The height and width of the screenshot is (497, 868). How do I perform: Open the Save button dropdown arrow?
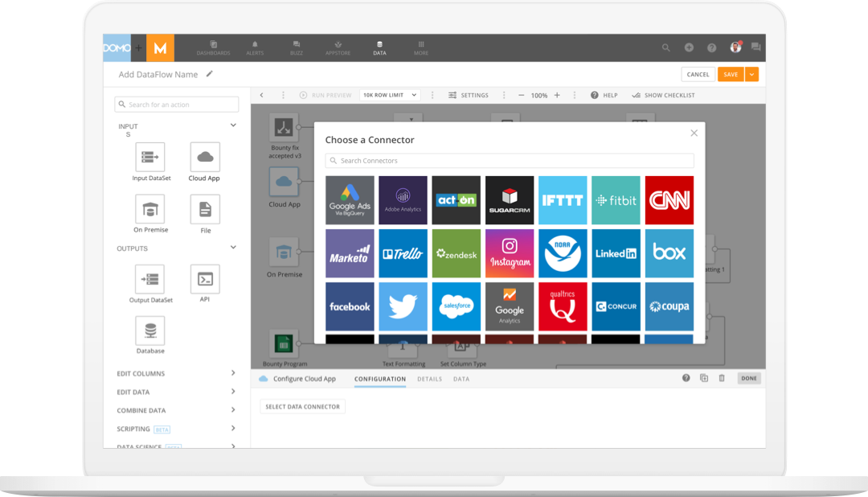click(751, 74)
